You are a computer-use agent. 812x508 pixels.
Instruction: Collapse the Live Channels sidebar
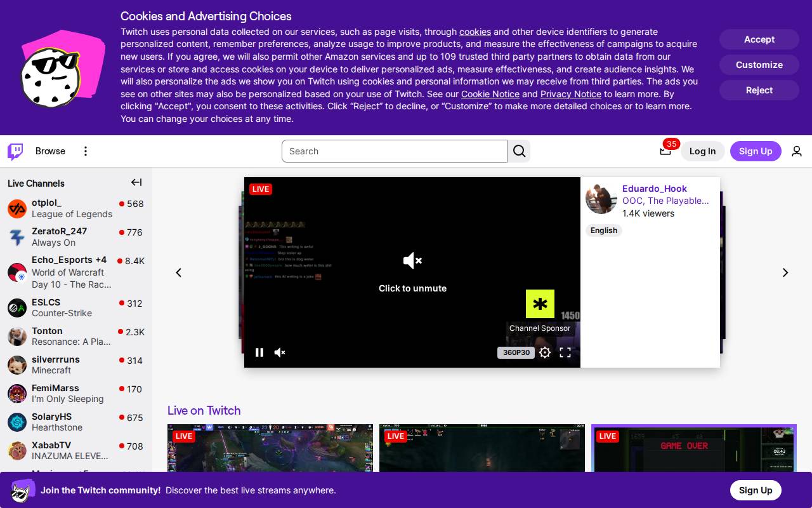(136, 183)
